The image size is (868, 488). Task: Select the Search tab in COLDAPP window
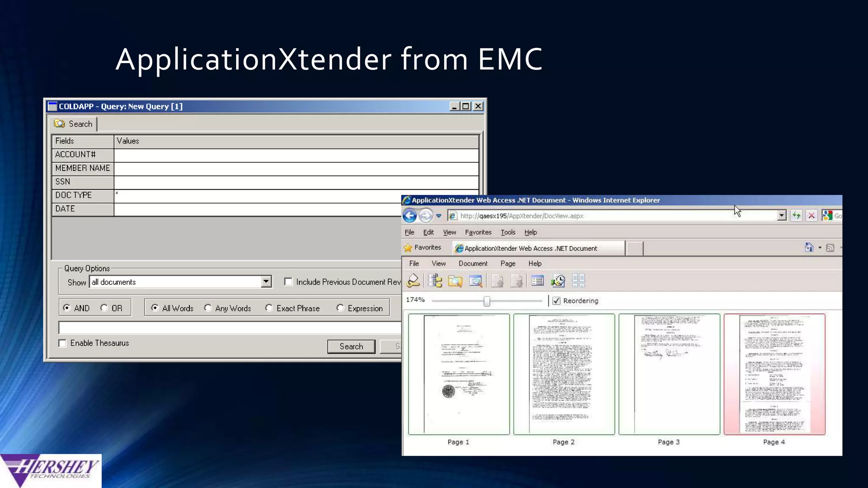pos(74,124)
